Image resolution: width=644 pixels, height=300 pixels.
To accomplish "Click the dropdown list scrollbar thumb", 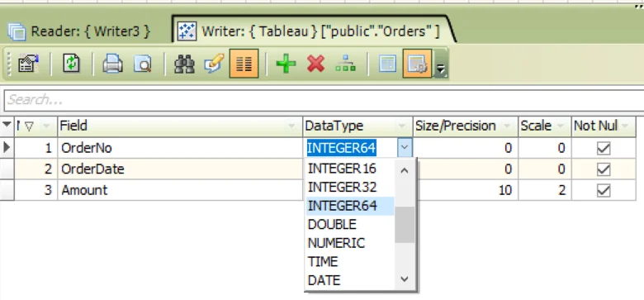I will (405, 225).
